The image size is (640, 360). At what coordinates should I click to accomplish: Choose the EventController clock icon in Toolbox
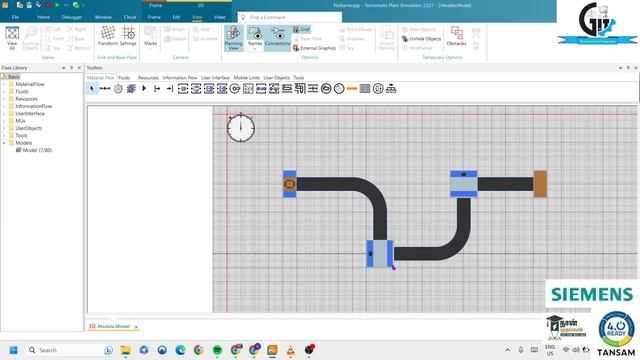click(x=118, y=89)
